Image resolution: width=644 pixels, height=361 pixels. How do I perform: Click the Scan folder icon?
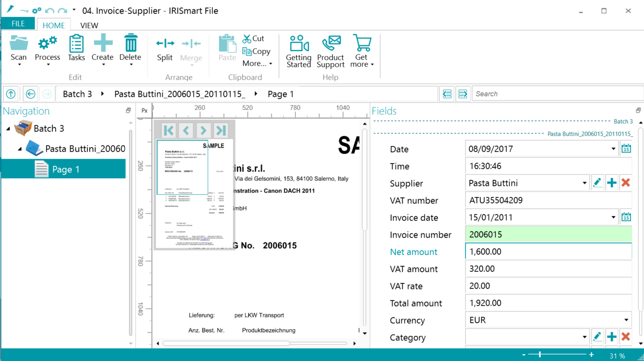[x=19, y=43]
